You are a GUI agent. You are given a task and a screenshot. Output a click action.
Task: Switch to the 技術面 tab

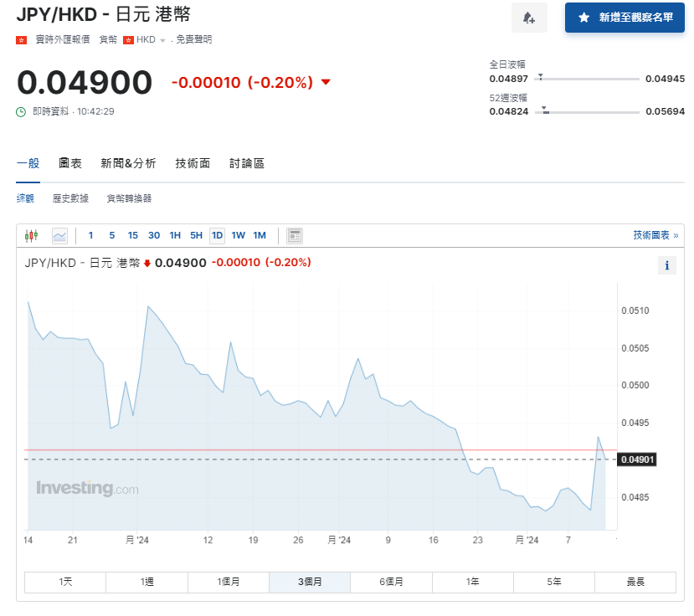(x=193, y=163)
